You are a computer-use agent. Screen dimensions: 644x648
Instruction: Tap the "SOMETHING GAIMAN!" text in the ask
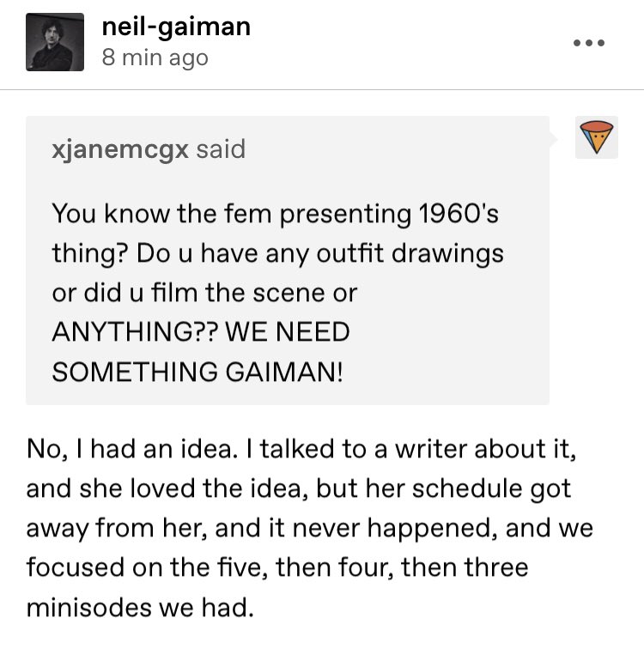point(197,372)
